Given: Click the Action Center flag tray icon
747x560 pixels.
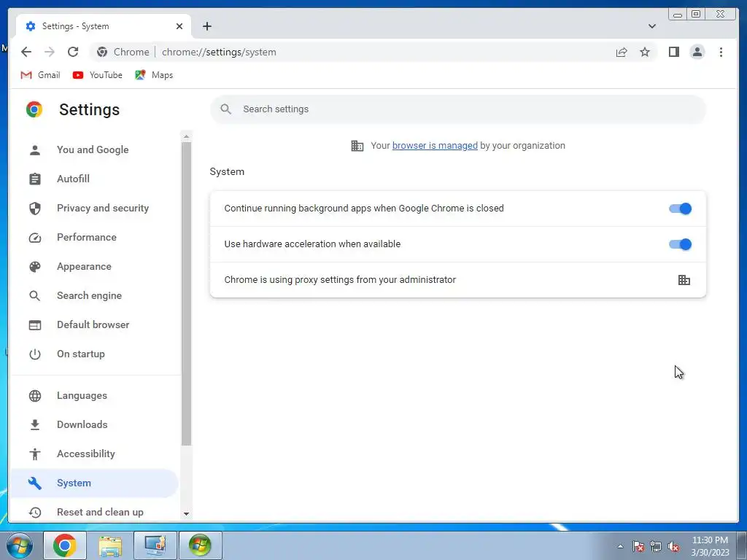Looking at the screenshot, I should tap(638, 546).
